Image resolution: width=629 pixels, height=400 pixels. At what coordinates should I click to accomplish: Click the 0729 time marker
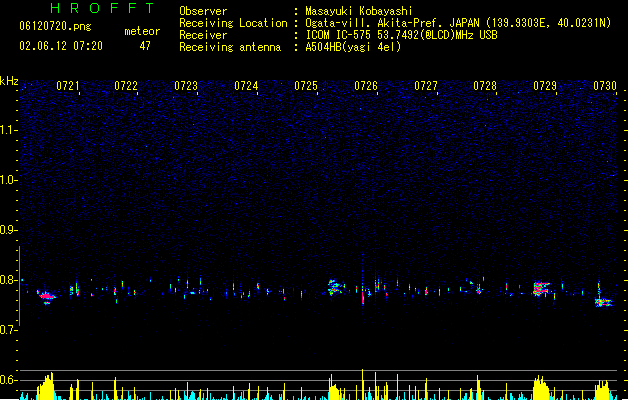tap(545, 86)
